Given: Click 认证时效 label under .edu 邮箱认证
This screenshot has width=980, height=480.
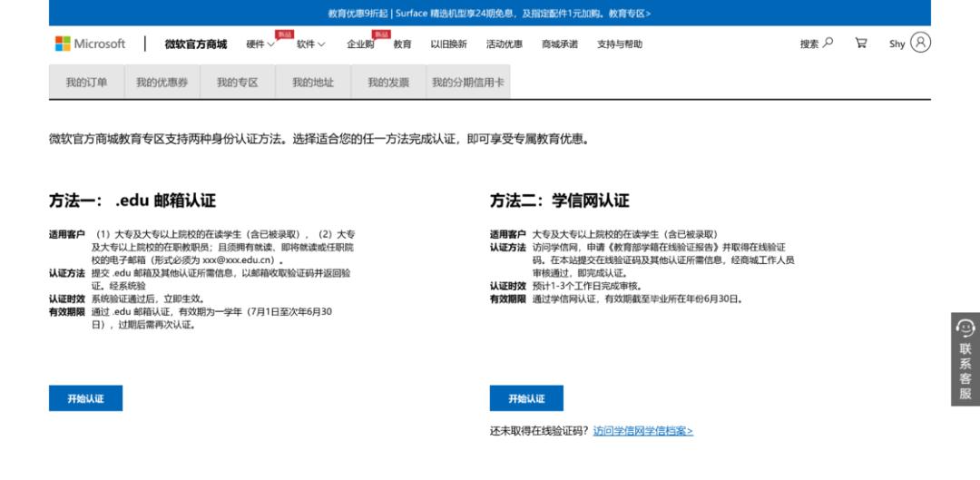Looking at the screenshot, I should 67,299.
